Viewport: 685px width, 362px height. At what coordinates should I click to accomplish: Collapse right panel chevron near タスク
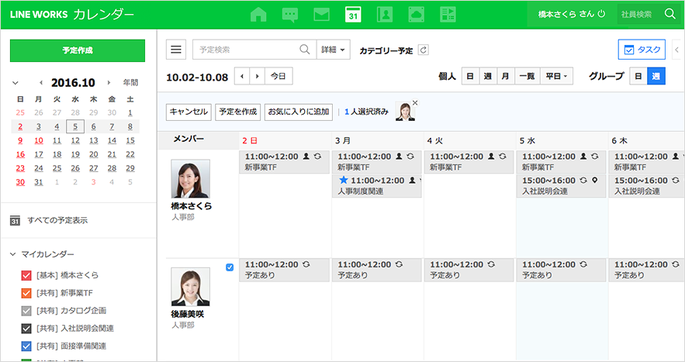677,49
